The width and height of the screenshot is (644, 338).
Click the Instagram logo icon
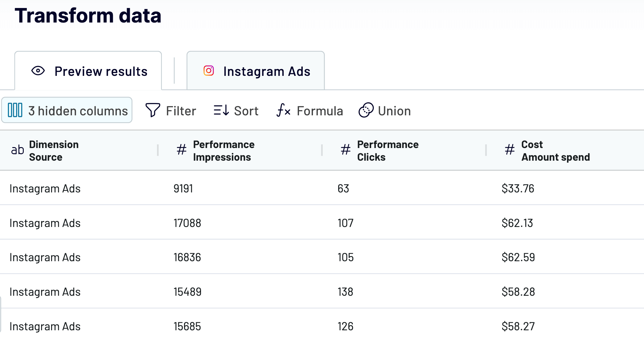coord(209,71)
